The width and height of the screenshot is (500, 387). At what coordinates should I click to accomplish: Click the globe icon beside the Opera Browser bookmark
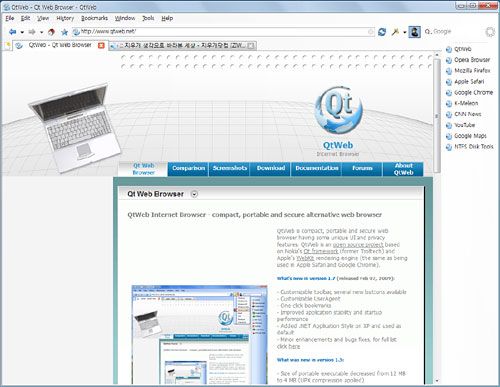tap(449, 60)
